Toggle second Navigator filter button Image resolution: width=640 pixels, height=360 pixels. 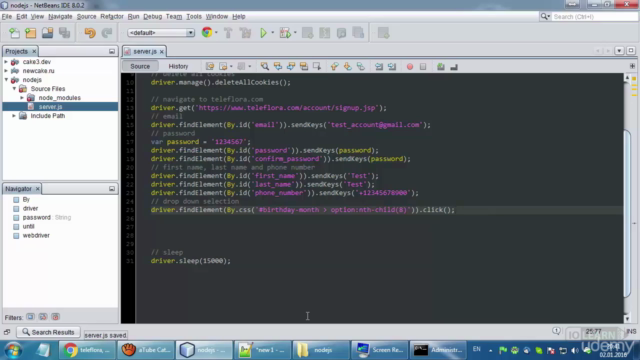[43, 317]
